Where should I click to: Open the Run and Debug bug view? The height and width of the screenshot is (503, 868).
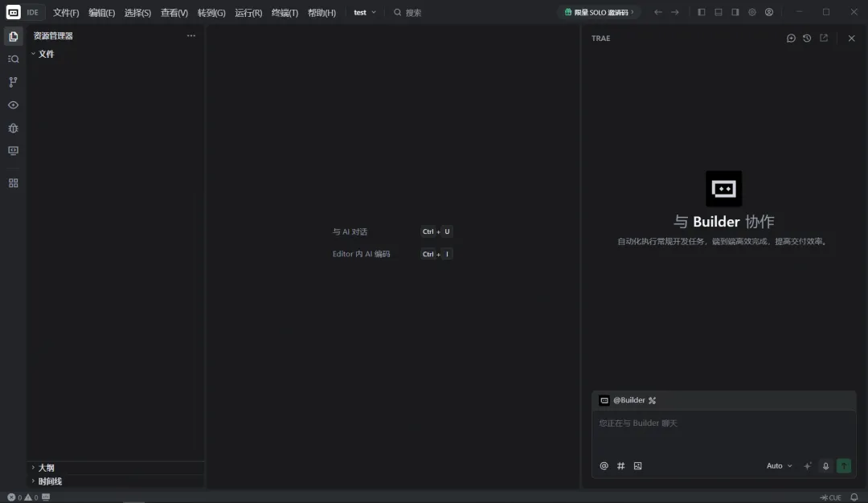(x=14, y=128)
